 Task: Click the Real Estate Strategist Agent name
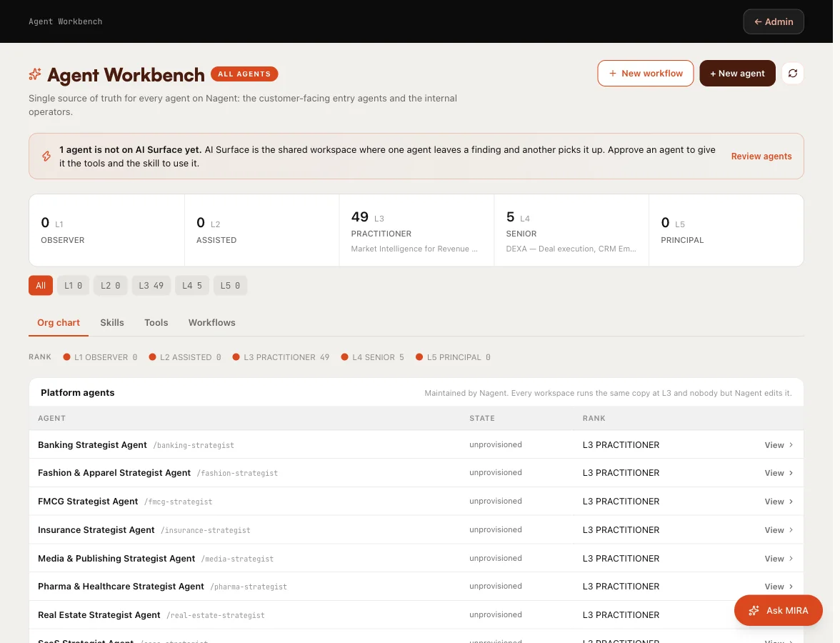99,614
